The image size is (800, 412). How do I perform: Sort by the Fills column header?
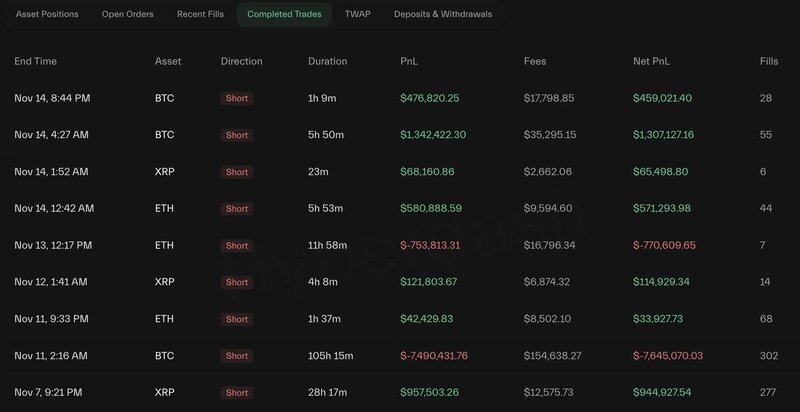(x=769, y=61)
